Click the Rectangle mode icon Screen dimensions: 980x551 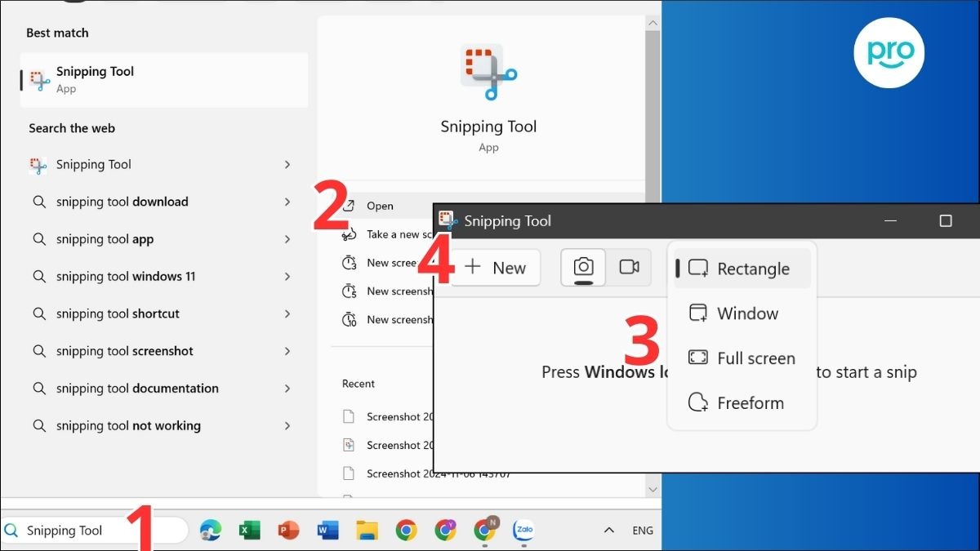[698, 269]
